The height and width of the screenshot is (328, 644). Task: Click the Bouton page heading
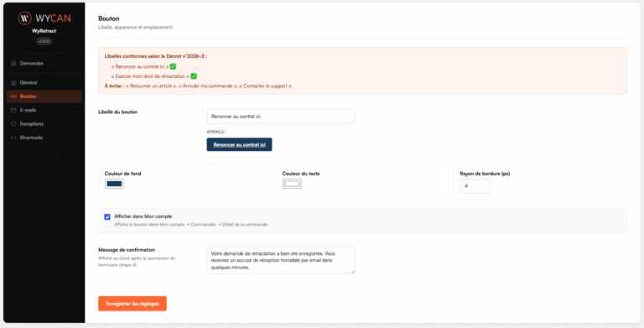109,18
